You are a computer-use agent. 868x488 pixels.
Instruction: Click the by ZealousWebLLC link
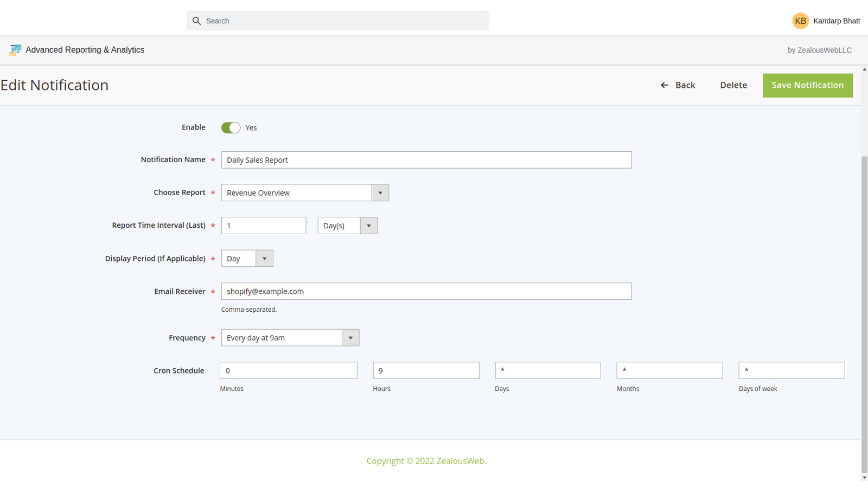click(819, 50)
